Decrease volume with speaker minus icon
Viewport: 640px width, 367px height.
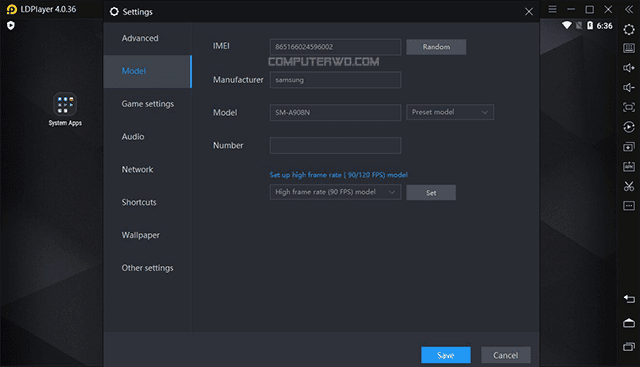pos(629,87)
